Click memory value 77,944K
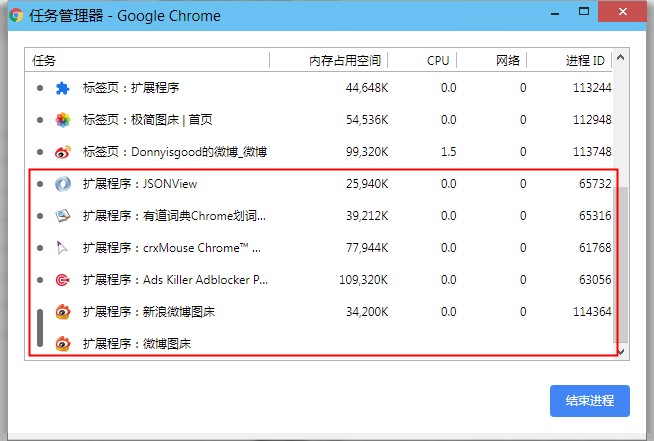Screen dimensions: 654x441 [x=367, y=248]
